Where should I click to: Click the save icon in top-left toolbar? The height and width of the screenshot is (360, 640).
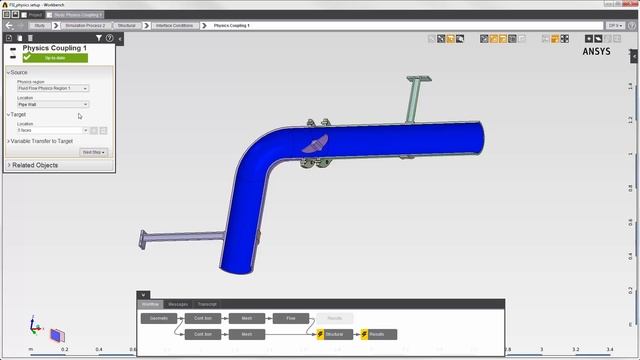15,15
